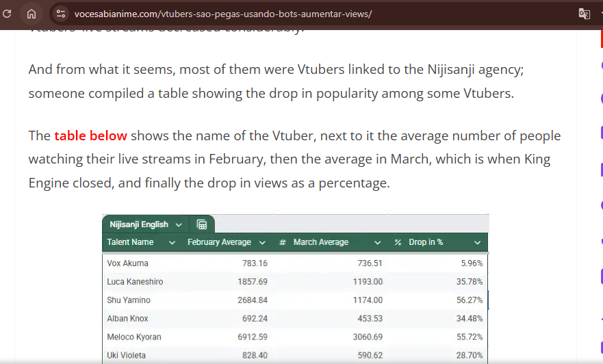Click the table/calculator icon beside the tab
The image size is (603, 364).
pos(202,224)
